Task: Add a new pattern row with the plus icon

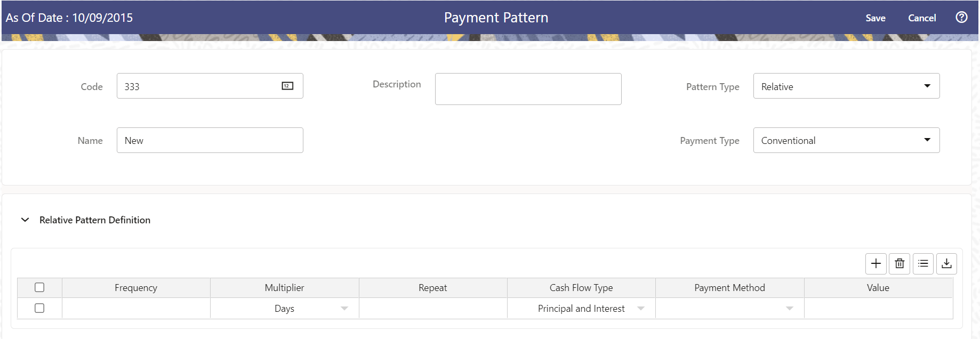Action: point(876,263)
